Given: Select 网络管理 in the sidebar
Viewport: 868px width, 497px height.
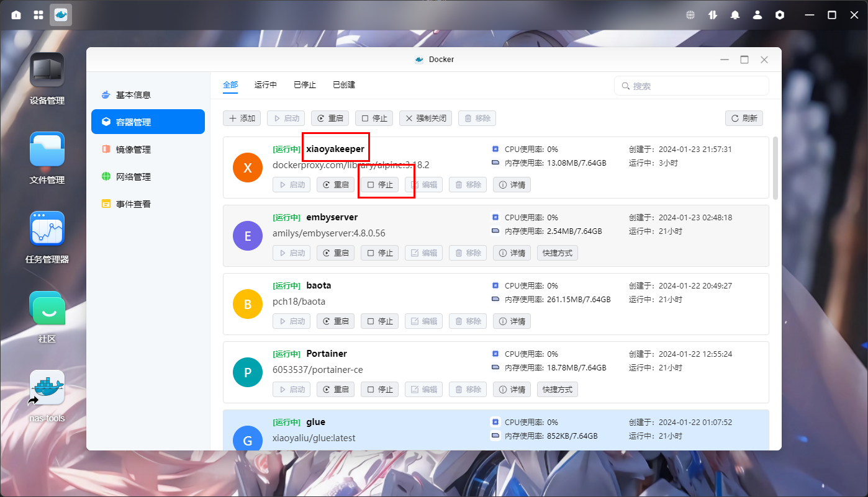Looking at the screenshot, I should (133, 177).
